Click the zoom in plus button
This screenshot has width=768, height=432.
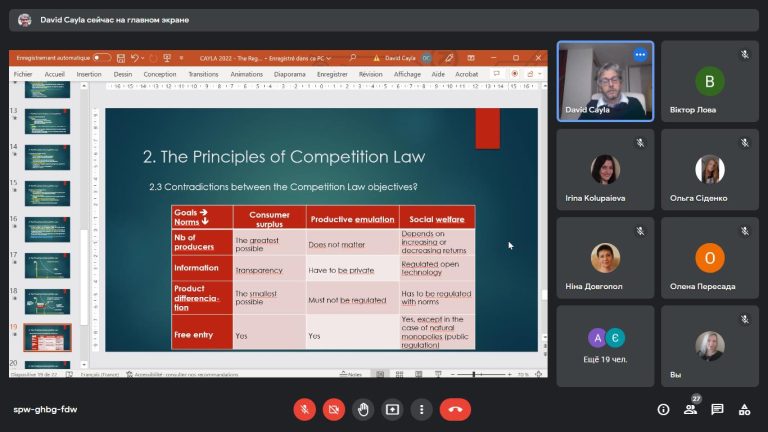coord(509,374)
